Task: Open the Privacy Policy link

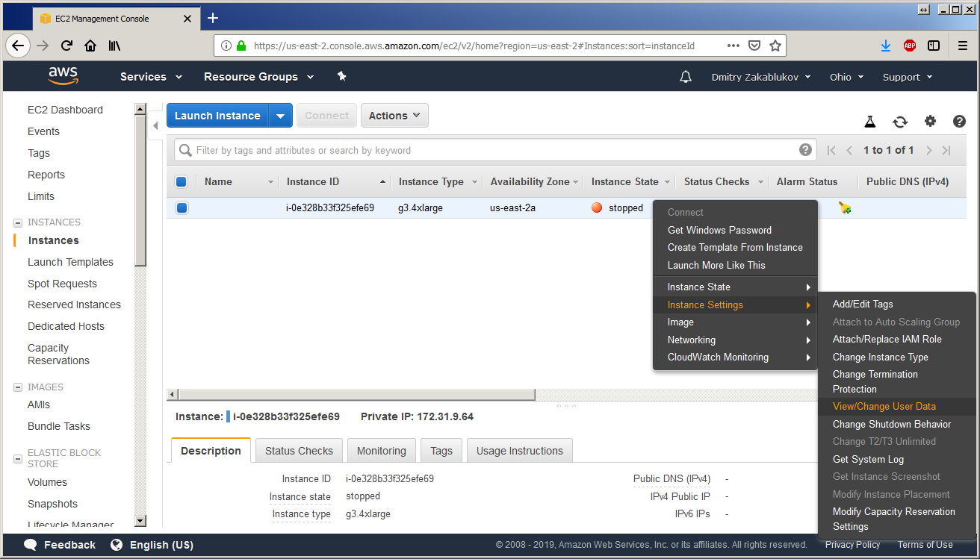Action: tap(852, 545)
